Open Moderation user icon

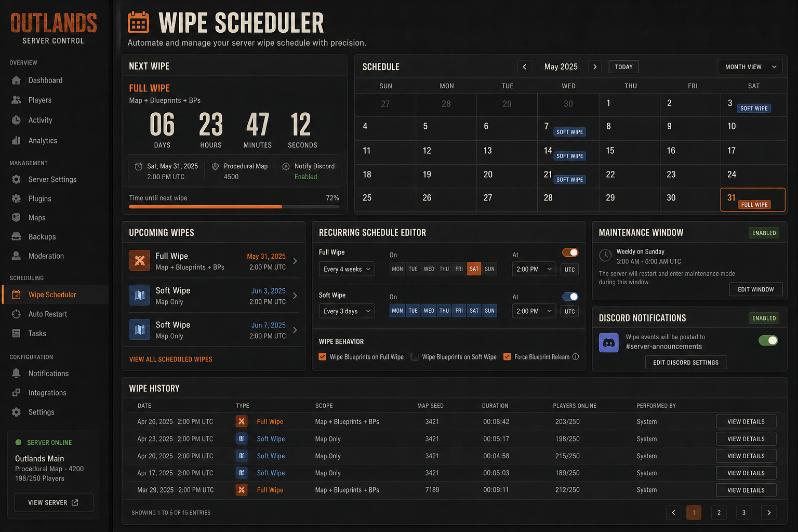(17, 256)
